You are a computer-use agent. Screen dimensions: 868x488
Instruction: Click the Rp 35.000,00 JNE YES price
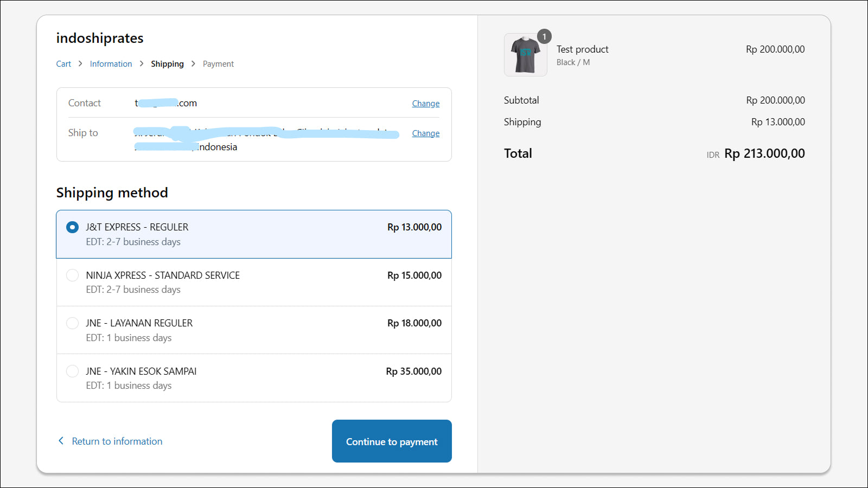pos(414,371)
